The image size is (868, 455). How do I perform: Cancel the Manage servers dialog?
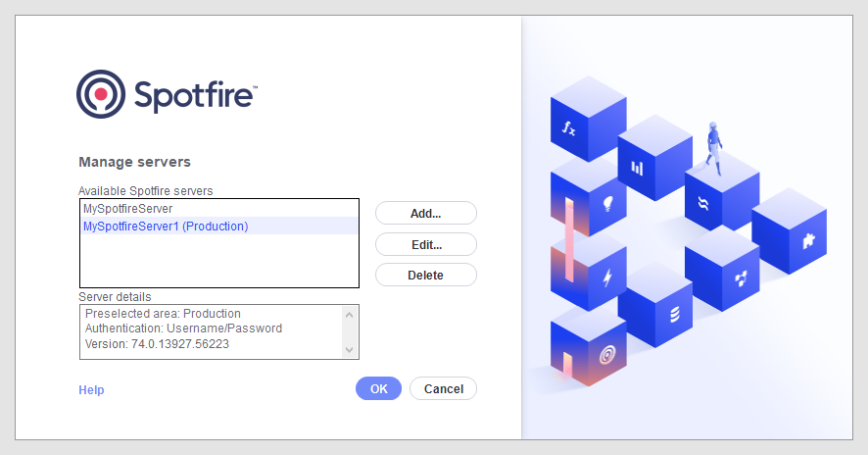coord(443,389)
